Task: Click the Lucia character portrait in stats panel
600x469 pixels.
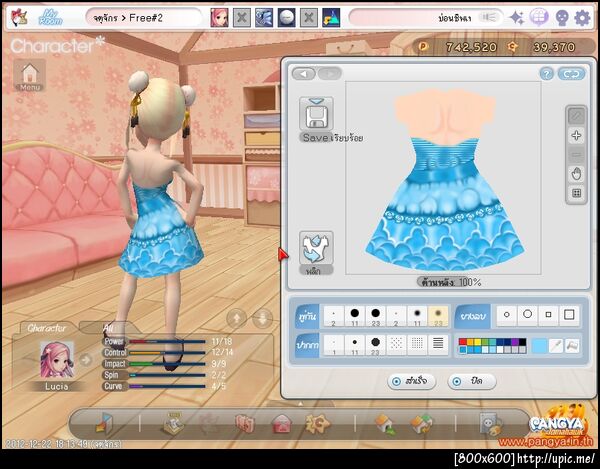Action: coord(57,360)
